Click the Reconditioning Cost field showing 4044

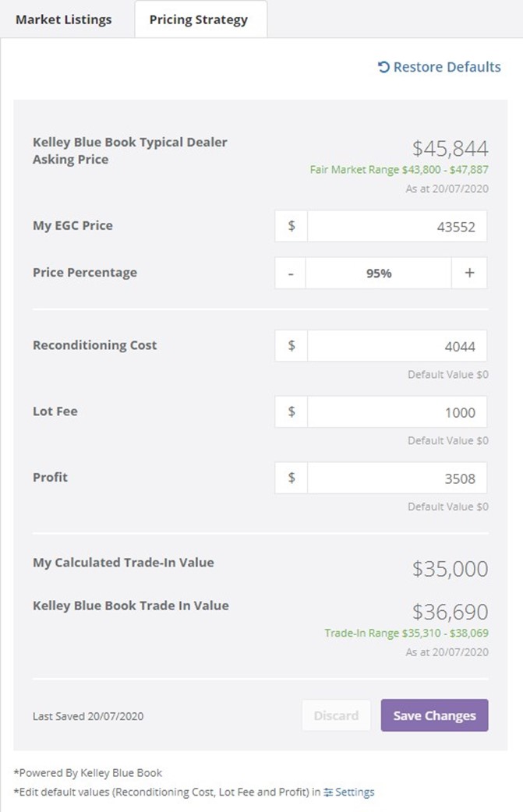pyautogui.click(x=398, y=345)
